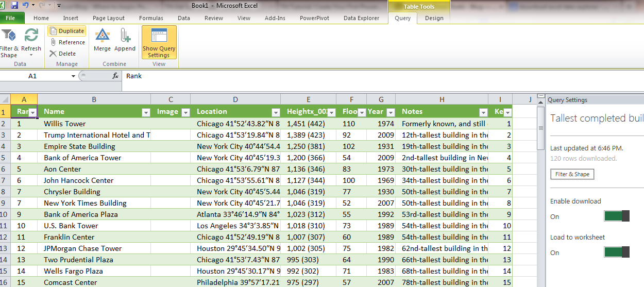Open the Add-Ins ribbon tab
This screenshot has height=287, width=644.
pyautogui.click(x=275, y=18)
